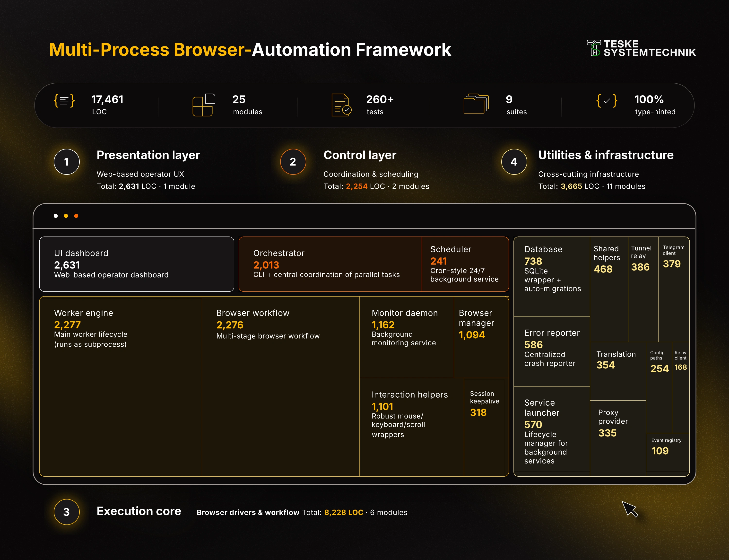Click the Teske Systemtechnik logo
729x560 pixels.
pyautogui.click(x=641, y=48)
